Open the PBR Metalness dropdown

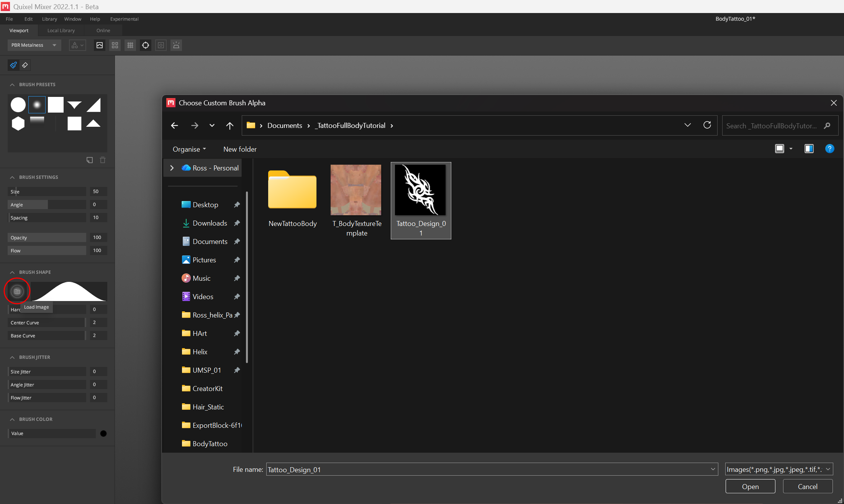click(x=34, y=45)
